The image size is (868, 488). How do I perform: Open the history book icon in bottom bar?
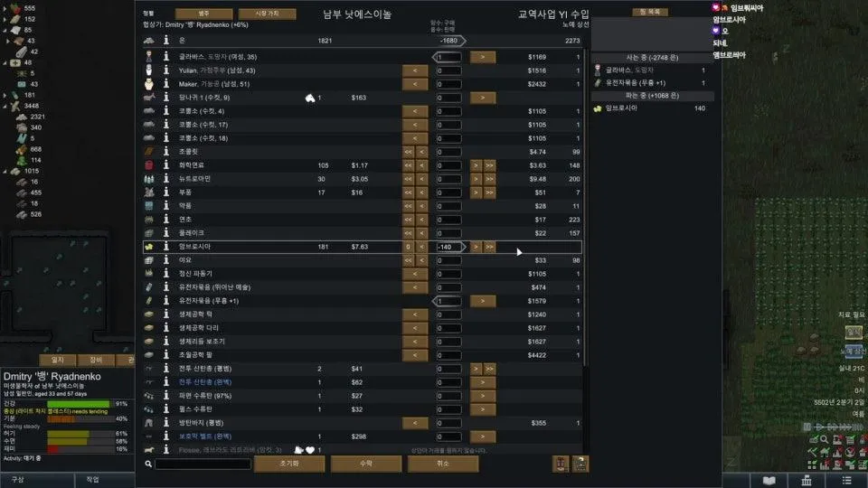click(769, 480)
